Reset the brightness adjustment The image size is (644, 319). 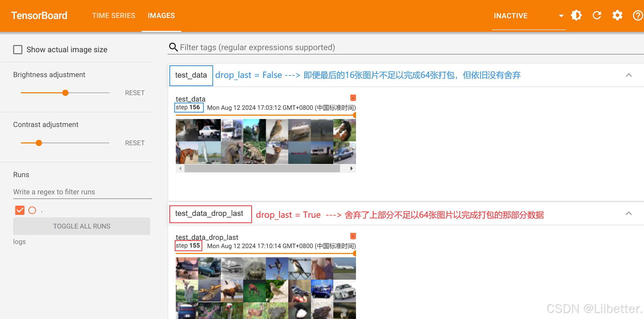(135, 93)
